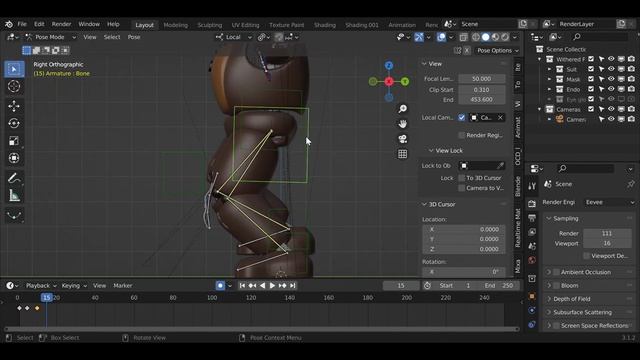Collapse the Sampling panel

pos(549,219)
